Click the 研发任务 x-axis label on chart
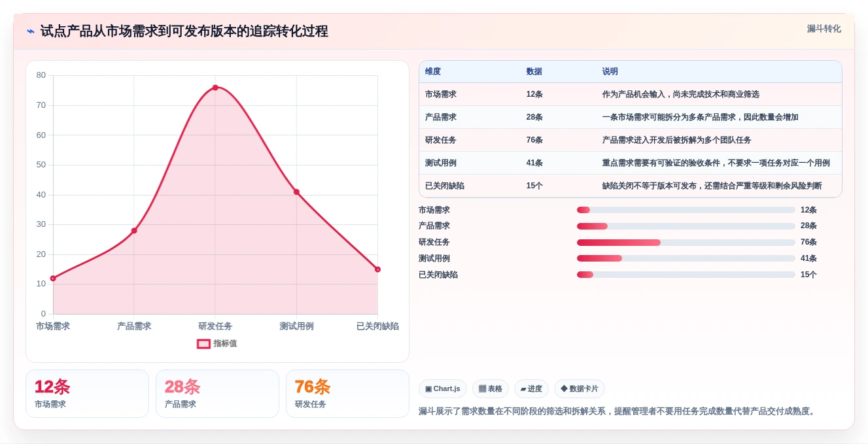The height and width of the screenshot is (444, 868). tap(215, 326)
